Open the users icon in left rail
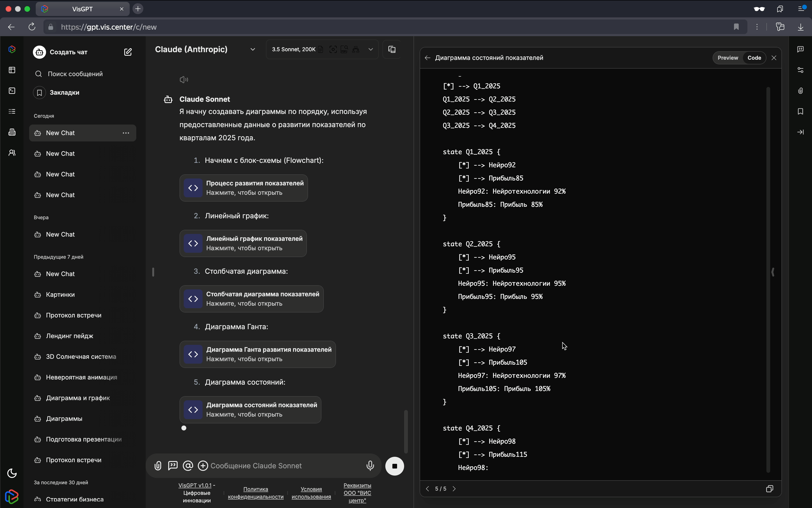812x508 pixels. [x=12, y=153]
